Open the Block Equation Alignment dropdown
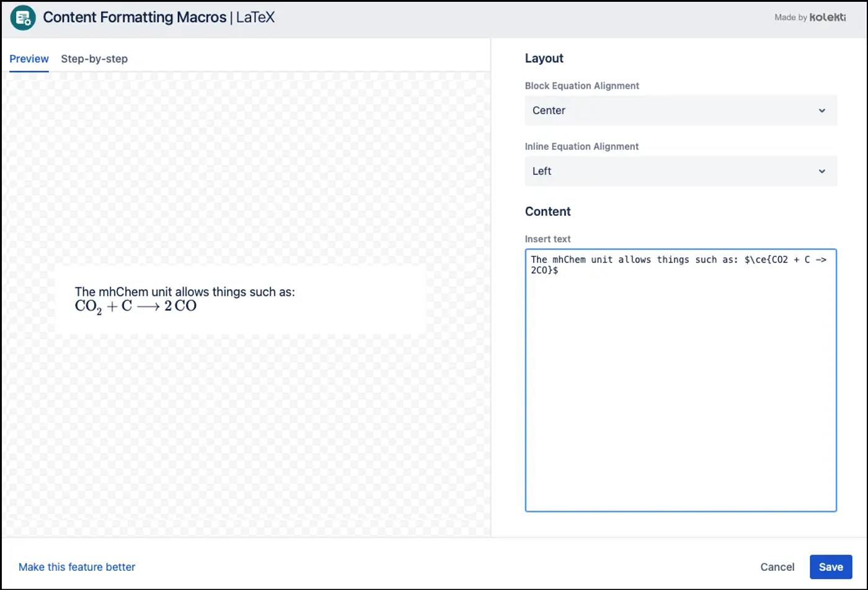Image resolution: width=868 pixels, height=590 pixels. click(x=681, y=110)
